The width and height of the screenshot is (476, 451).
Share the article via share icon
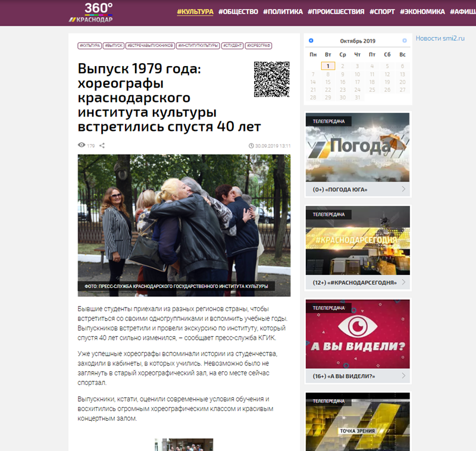tap(102, 145)
